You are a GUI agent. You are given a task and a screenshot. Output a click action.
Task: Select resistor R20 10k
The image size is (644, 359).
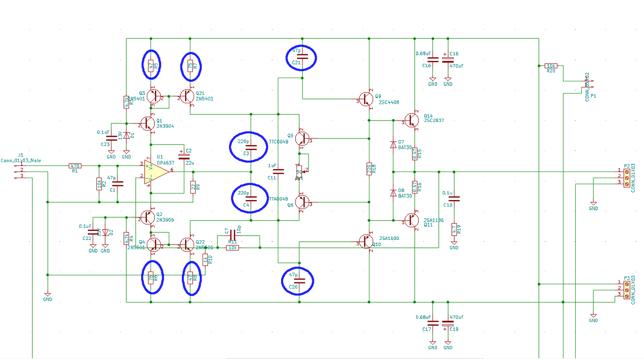tap(551, 66)
